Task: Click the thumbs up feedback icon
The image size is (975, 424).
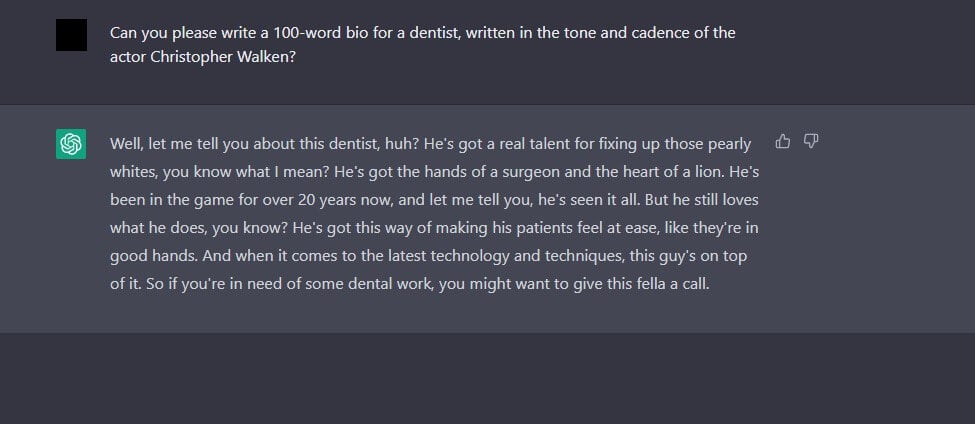Action: (783, 142)
